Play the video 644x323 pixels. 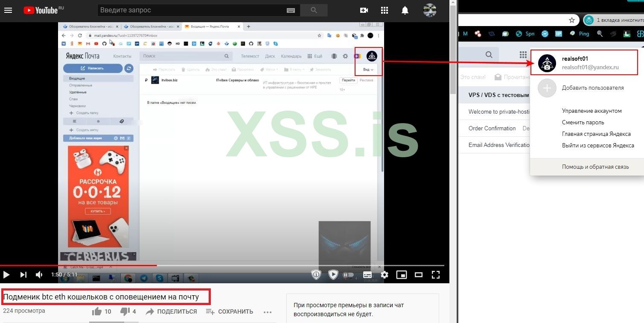6,275
